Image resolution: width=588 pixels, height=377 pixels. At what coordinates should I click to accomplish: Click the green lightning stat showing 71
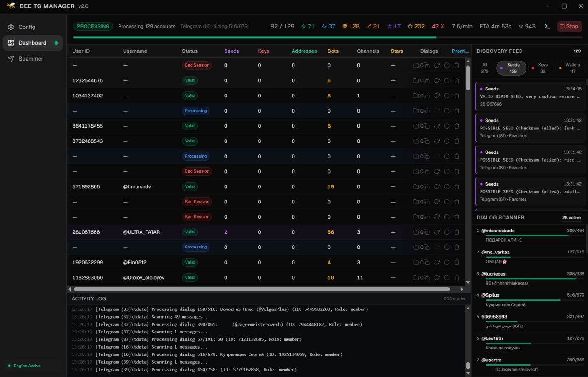click(308, 26)
